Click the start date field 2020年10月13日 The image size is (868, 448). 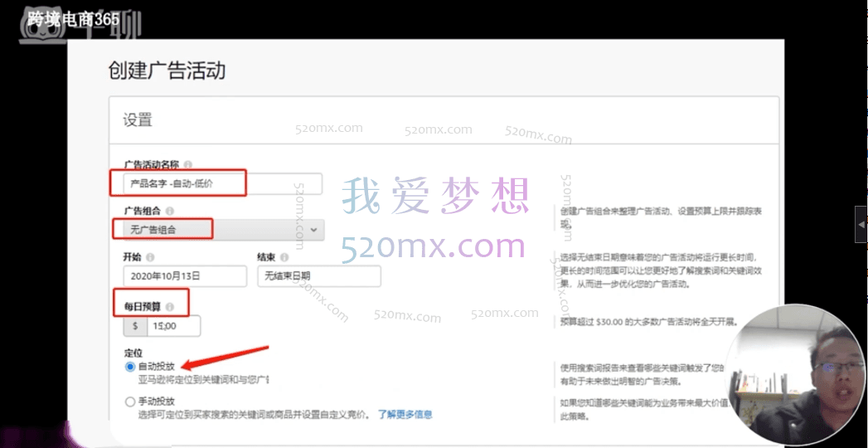(x=185, y=275)
